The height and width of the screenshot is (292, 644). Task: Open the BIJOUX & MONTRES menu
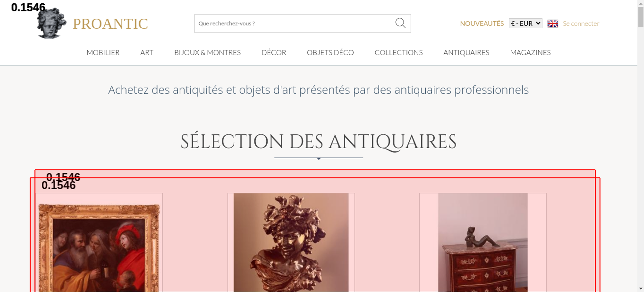point(207,52)
